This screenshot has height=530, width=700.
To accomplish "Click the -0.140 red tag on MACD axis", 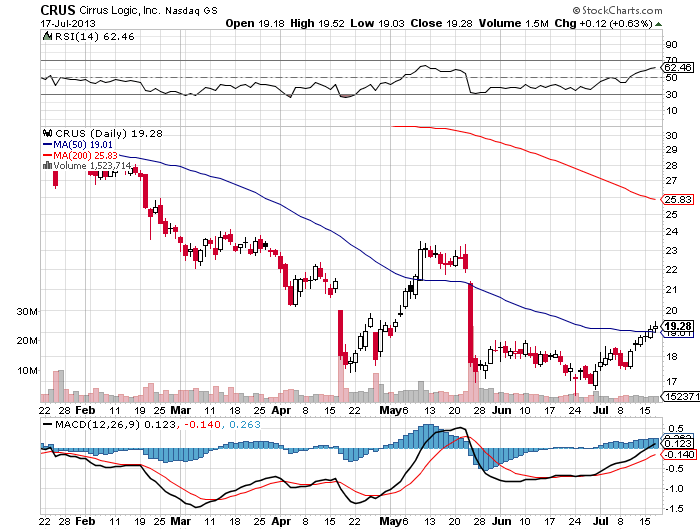I will (679, 455).
